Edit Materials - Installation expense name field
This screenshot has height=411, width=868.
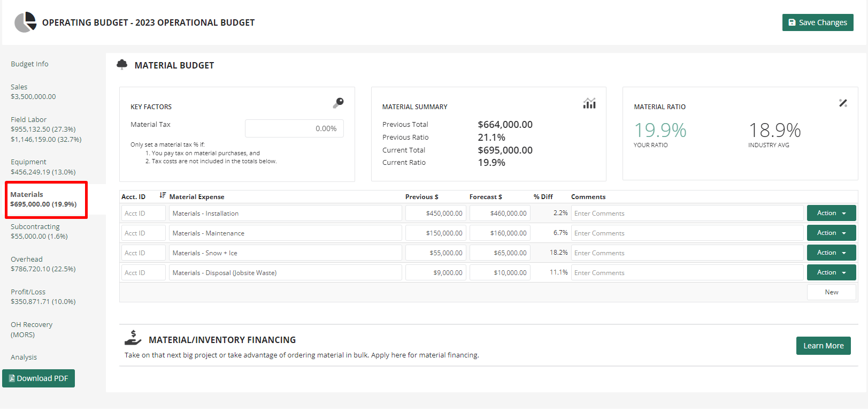[286, 213]
